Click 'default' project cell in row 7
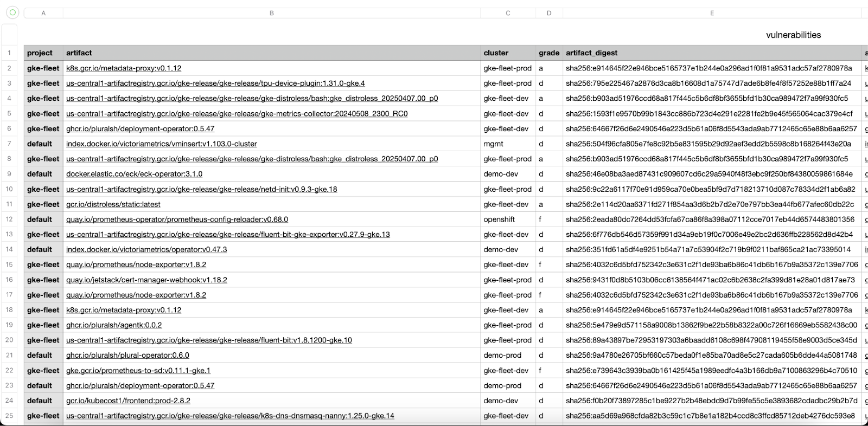Screen dimensions: 868x426 pos(43,144)
